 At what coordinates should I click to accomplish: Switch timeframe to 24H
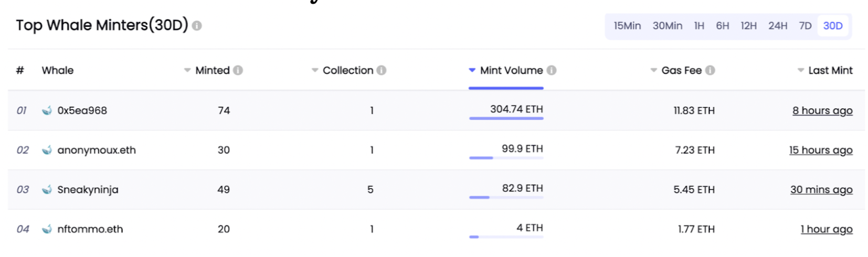(778, 26)
